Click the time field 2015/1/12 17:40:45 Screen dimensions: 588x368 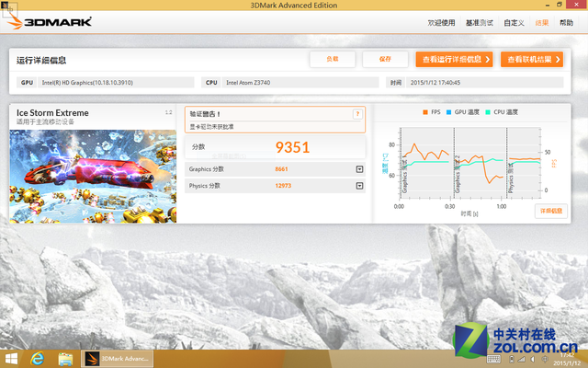484,83
